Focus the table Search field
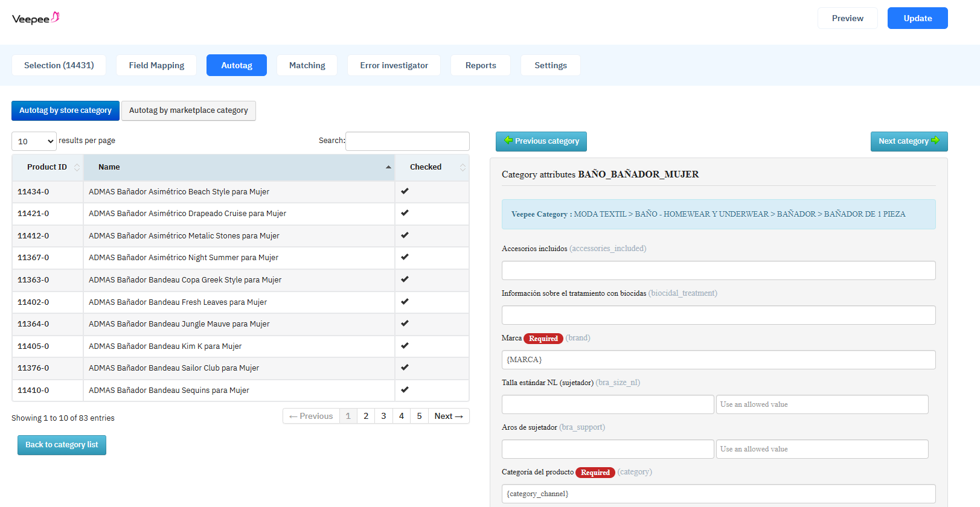 coord(408,141)
